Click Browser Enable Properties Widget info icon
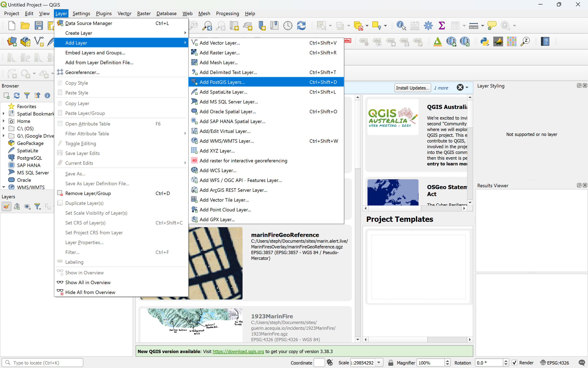 coord(47,96)
